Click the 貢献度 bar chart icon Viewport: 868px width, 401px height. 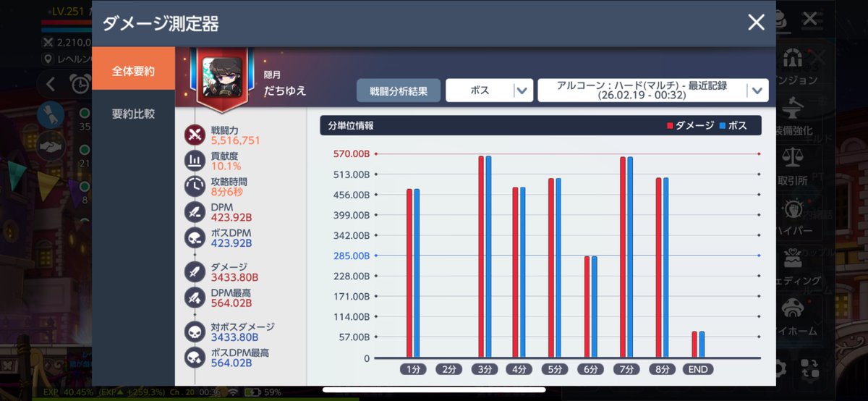[x=195, y=161]
